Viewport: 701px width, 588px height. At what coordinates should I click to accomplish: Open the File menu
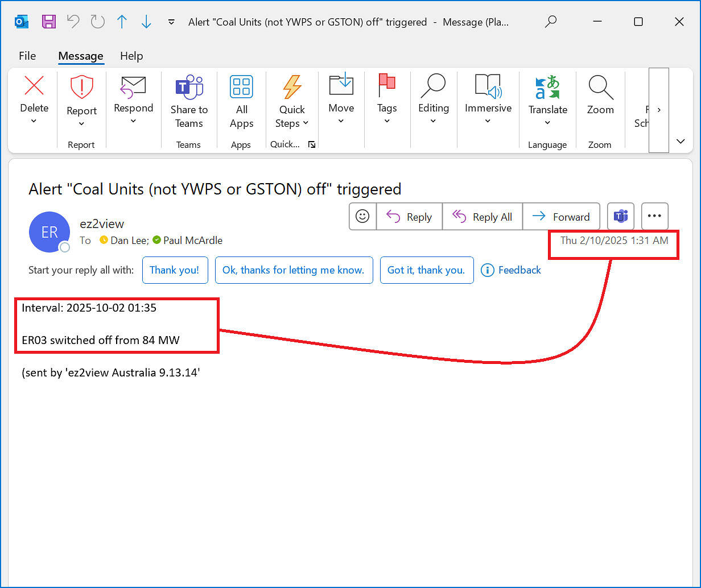[x=27, y=56]
